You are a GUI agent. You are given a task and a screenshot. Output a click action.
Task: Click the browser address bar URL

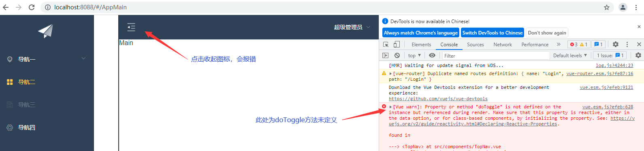point(90,7)
